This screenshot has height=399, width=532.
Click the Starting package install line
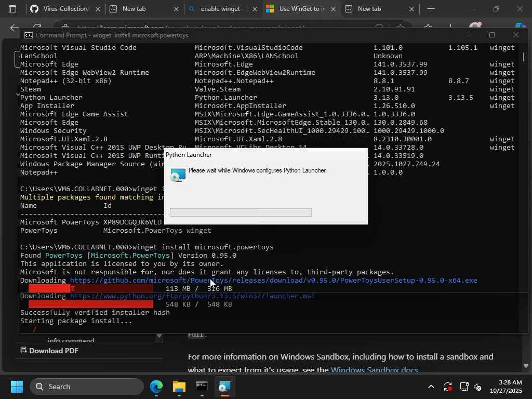pos(76,321)
